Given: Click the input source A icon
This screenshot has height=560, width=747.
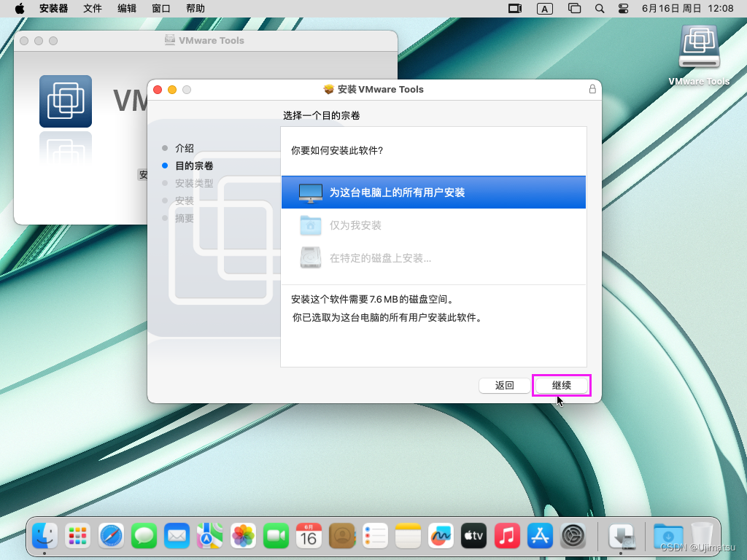Looking at the screenshot, I should [544, 9].
